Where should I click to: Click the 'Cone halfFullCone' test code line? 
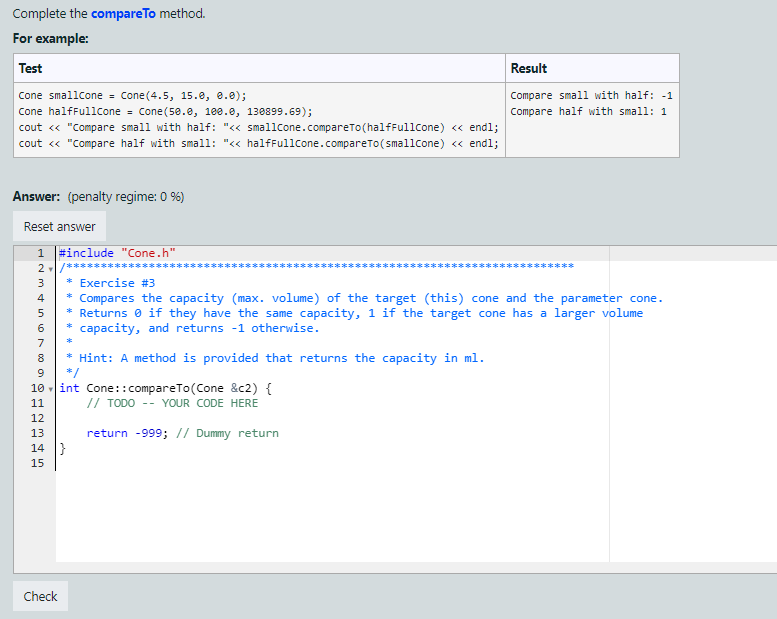coord(166,112)
